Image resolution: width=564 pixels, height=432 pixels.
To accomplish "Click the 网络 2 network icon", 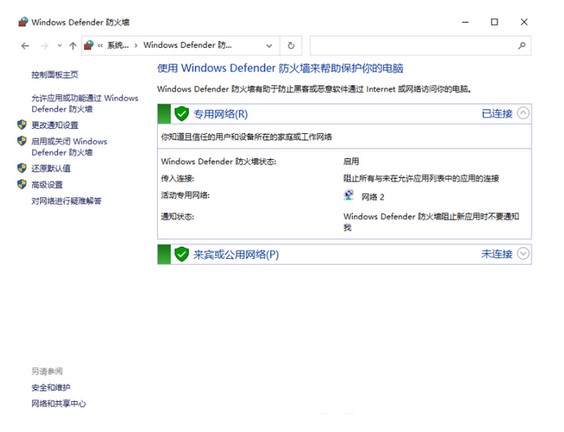I will (x=349, y=195).
